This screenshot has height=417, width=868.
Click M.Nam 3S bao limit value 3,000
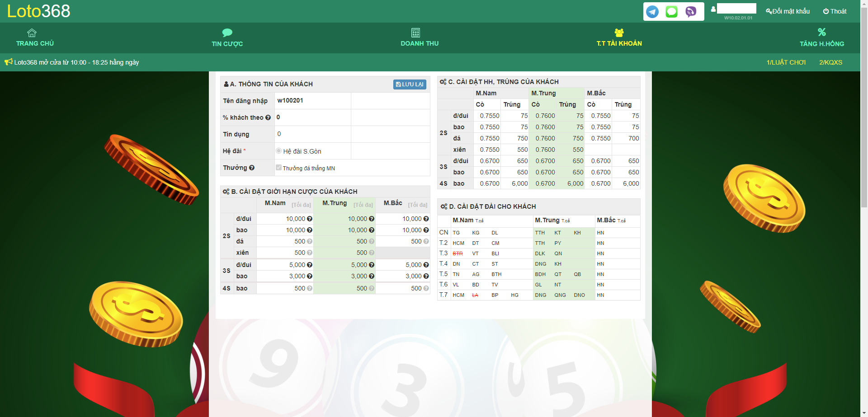pyautogui.click(x=297, y=276)
